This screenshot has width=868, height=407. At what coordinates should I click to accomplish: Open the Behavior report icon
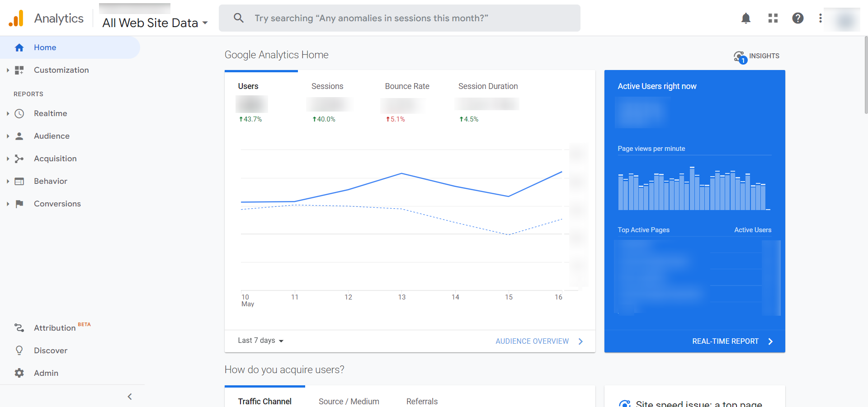[x=19, y=181]
